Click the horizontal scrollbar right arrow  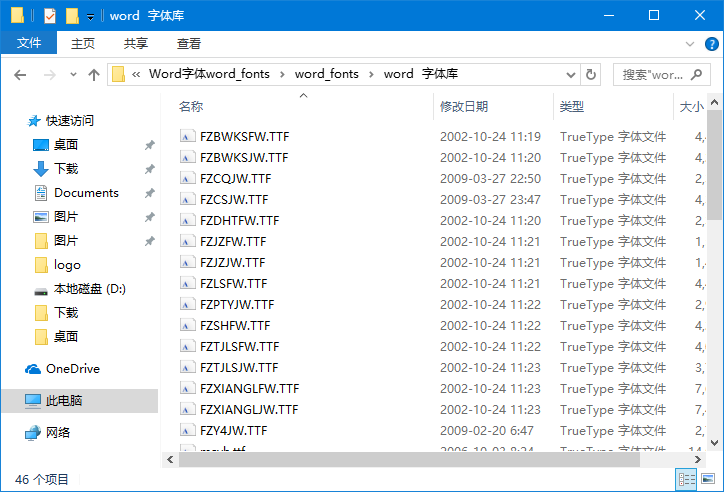click(x=697, y=460)
